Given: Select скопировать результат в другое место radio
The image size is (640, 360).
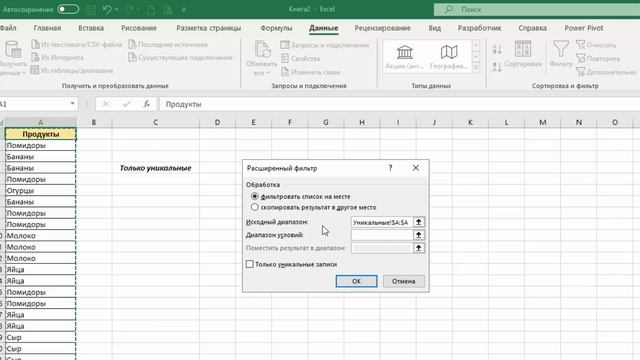Looking at the screenshot, I should coord(255,207).
